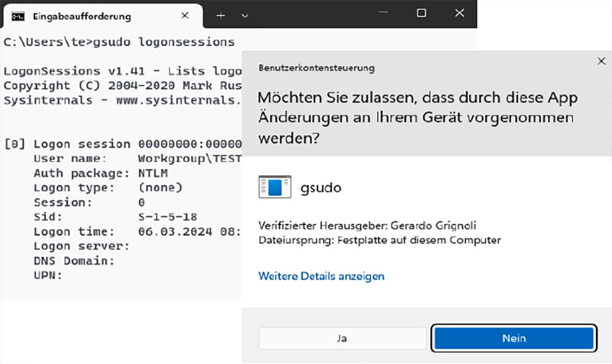Screen dimensions: 612x364
Task: Click the 'gsudo' app name in dialog
Action: (321, 187)
